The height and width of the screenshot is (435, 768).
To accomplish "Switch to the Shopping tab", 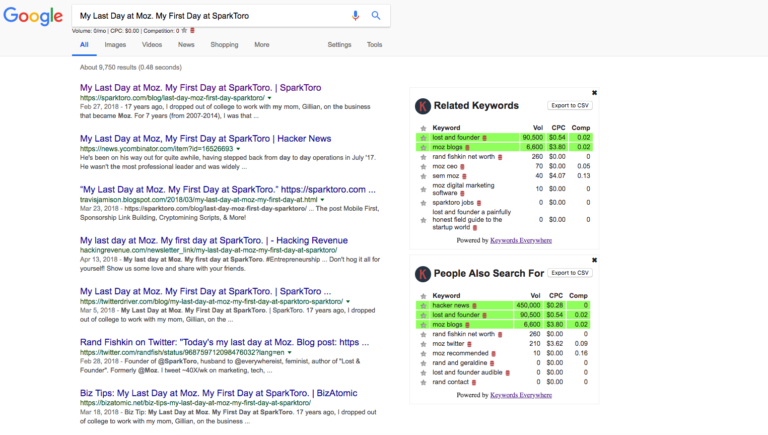I will (224, 45).
